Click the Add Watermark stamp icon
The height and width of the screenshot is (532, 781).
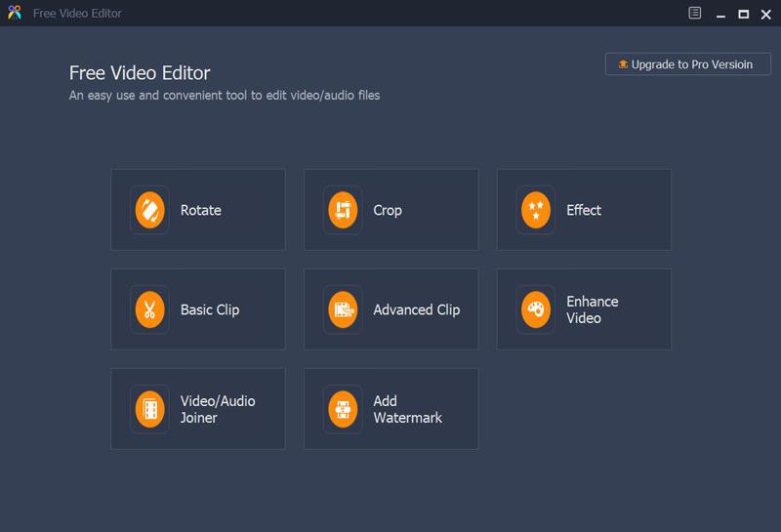coord(343,409)
